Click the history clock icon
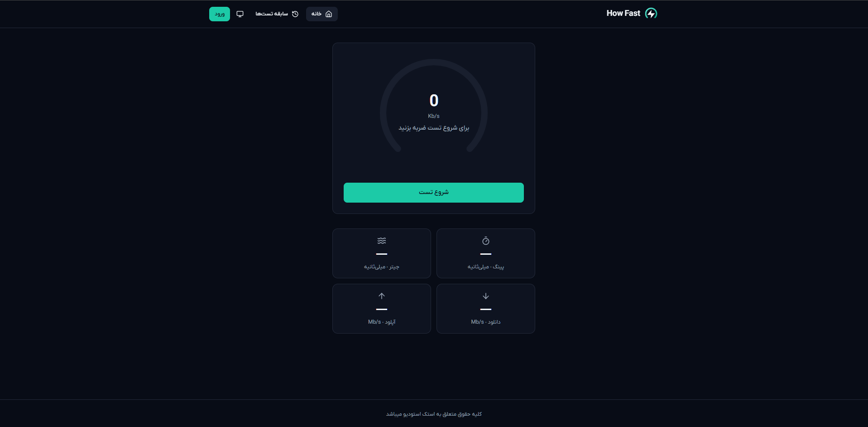This screenshot has height=427, width=868. click(295, 14)
